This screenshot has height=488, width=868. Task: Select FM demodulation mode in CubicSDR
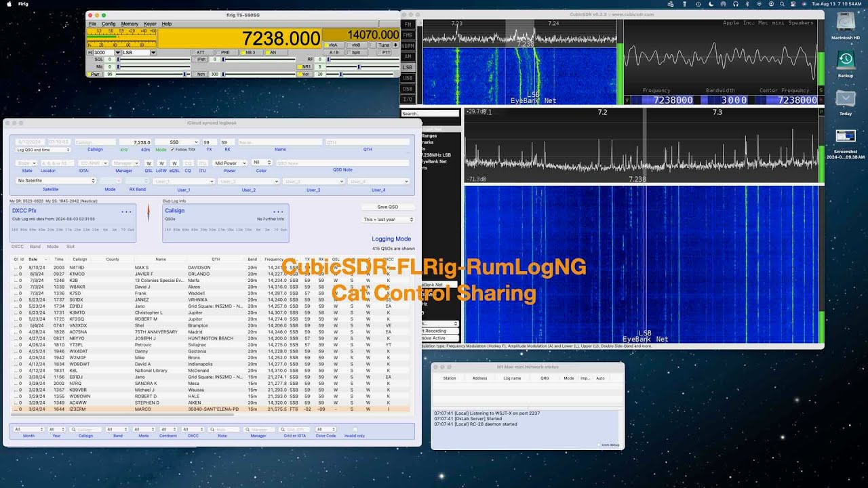tap(408, 24)
